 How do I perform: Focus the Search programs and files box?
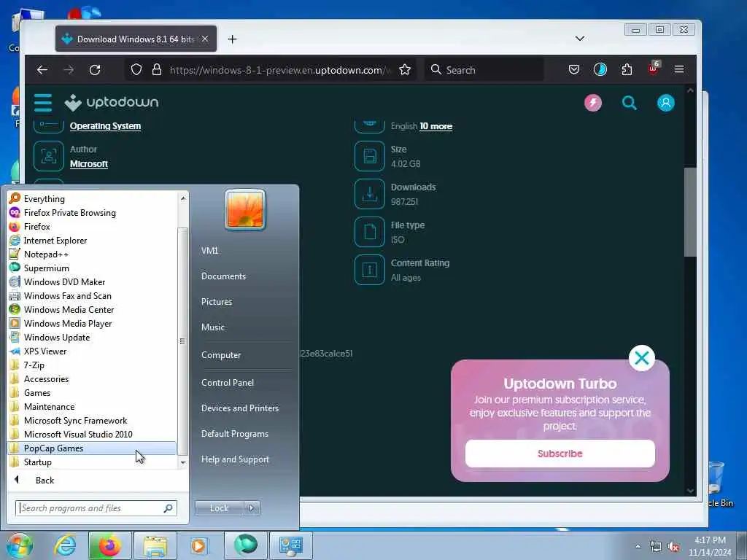pyautogui.click(x=96, y=508)
